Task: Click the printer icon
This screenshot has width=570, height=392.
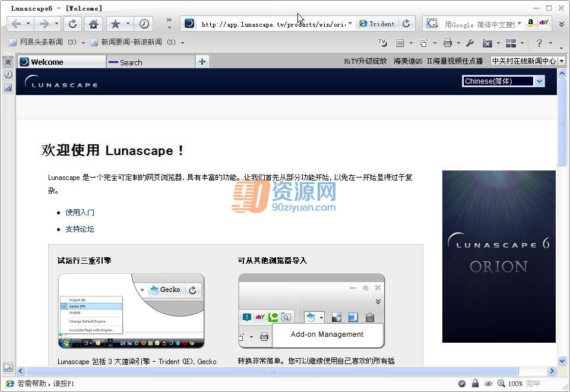Action: (448, 43)
